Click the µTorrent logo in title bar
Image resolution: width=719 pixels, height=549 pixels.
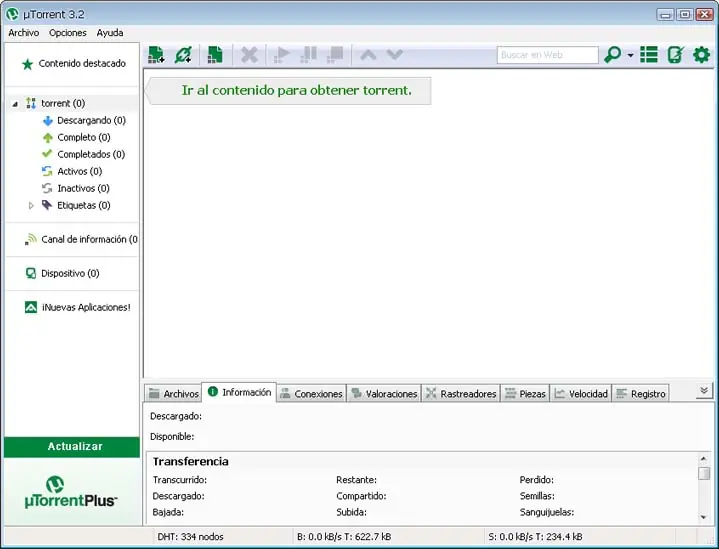[x=12, y=14]
